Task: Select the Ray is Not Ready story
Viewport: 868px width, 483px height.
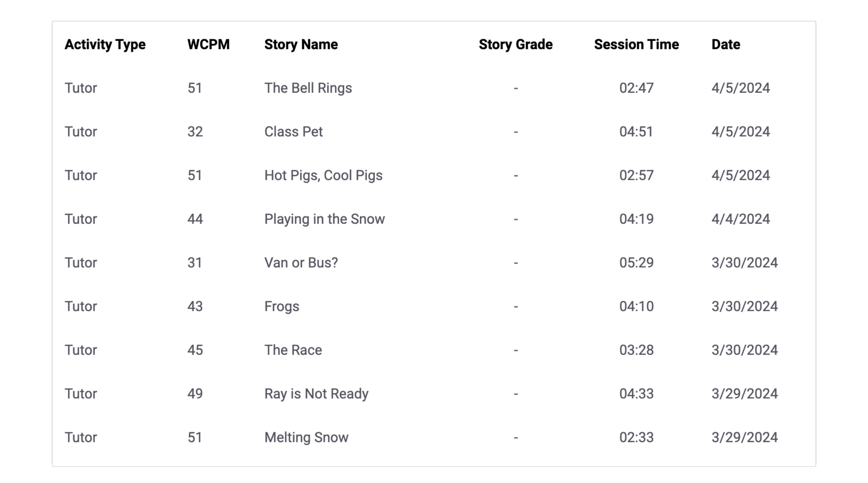Action: click(x=316, y=394)
